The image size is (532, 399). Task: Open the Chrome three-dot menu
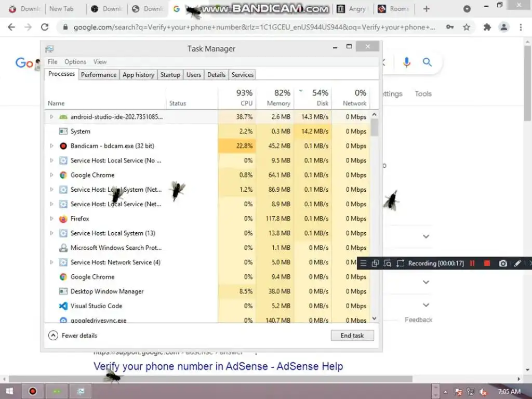coord(521,27)
